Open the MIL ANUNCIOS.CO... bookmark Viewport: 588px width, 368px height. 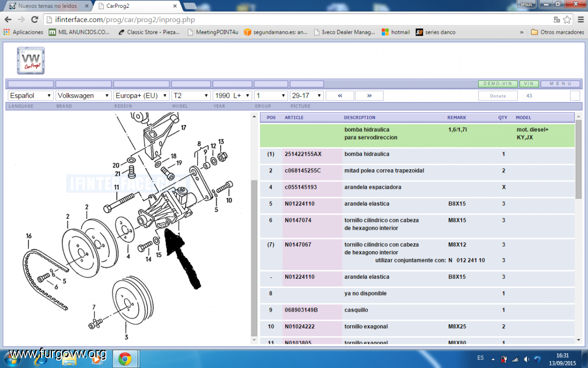click(x=79, y=32)
